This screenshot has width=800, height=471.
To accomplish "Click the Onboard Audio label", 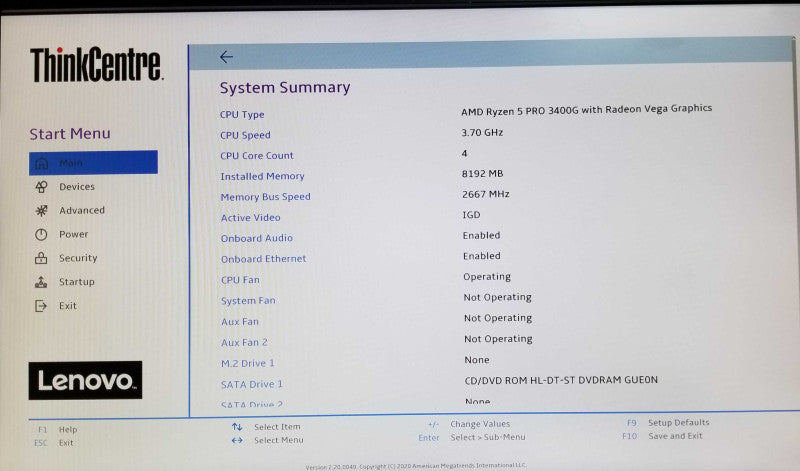I will click(257, 238).
